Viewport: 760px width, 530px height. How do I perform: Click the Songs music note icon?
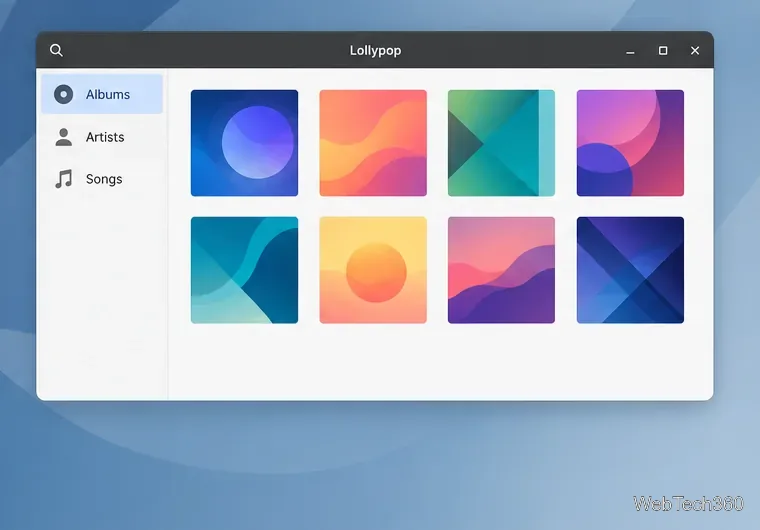(x=63, y=179)
